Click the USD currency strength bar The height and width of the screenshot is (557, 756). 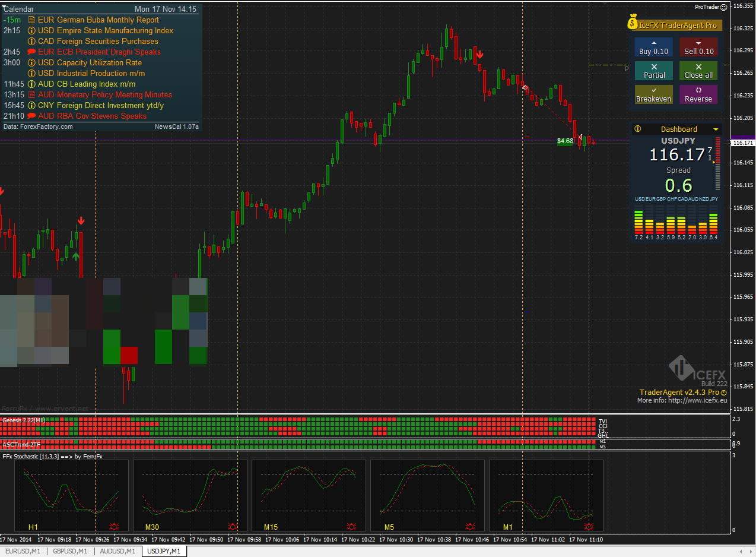tap(639, 221)
